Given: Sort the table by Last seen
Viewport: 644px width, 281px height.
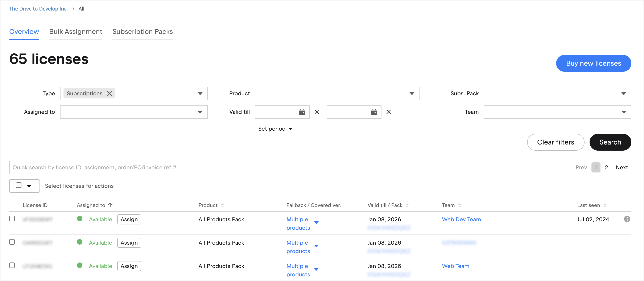Looking at the screenshot, I should [604, 205].
